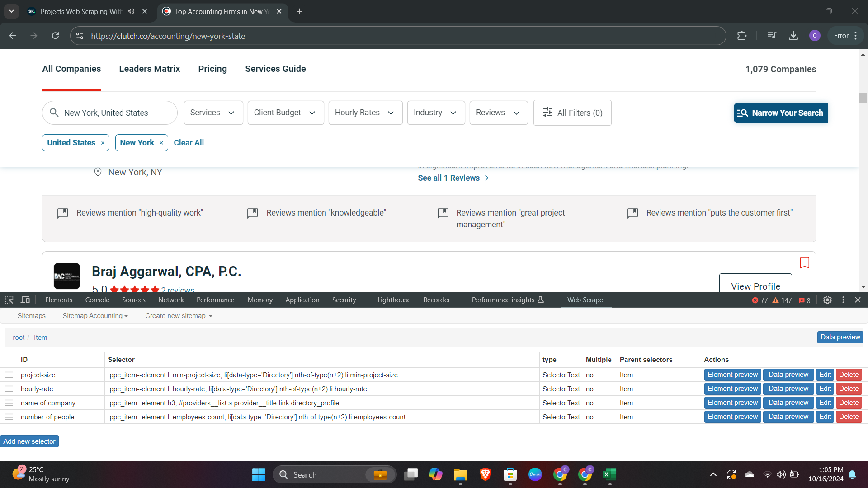Switch to the Services Guide tab
This screenshot has width=868, height=488.
click(275, 69)
